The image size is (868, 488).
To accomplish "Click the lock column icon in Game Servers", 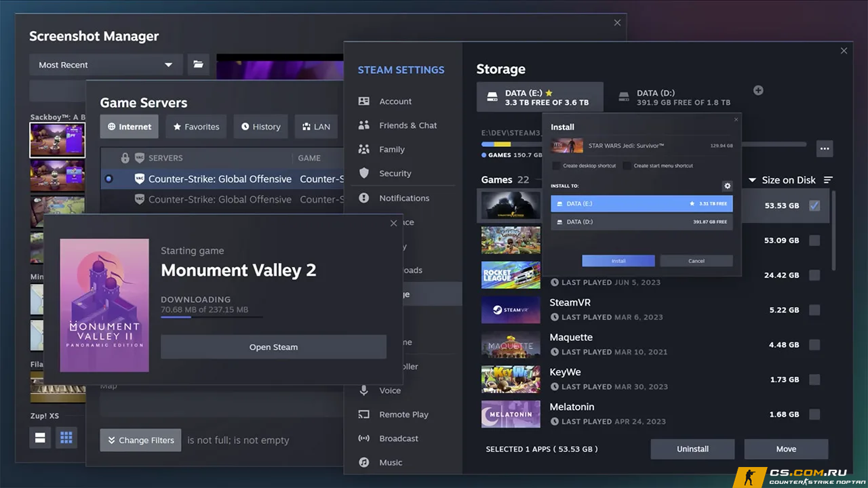I will point(125,158).
